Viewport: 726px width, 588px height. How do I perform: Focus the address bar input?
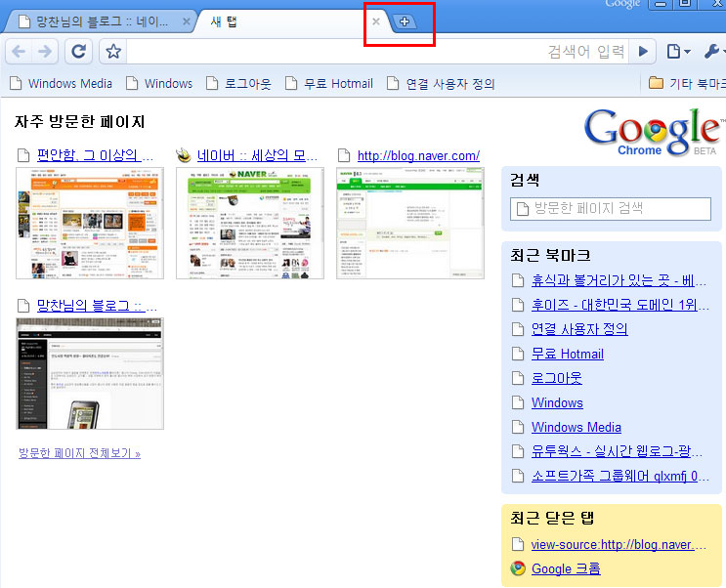[377, 51]
